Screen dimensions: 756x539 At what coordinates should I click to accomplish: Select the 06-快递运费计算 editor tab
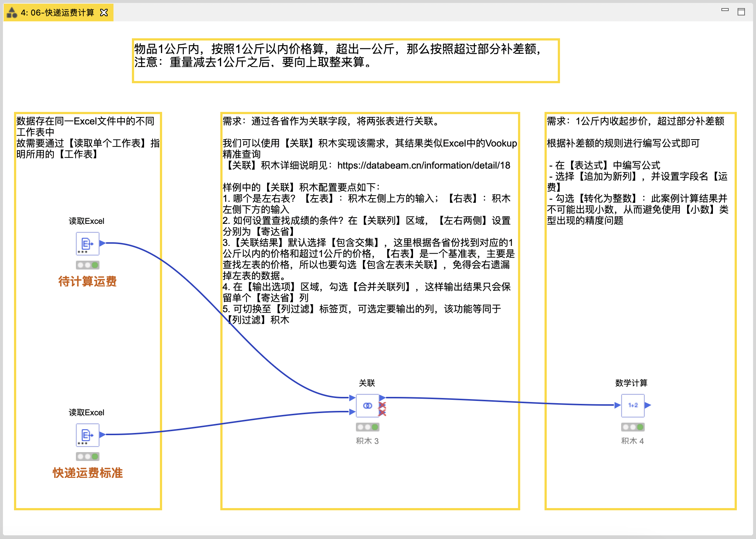57,13
